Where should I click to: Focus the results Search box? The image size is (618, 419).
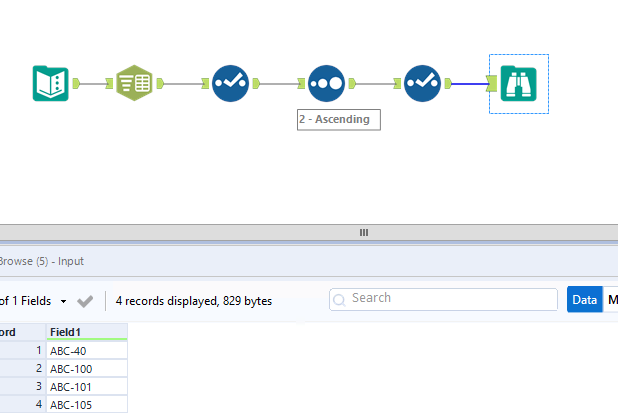[x=443, y=300]
